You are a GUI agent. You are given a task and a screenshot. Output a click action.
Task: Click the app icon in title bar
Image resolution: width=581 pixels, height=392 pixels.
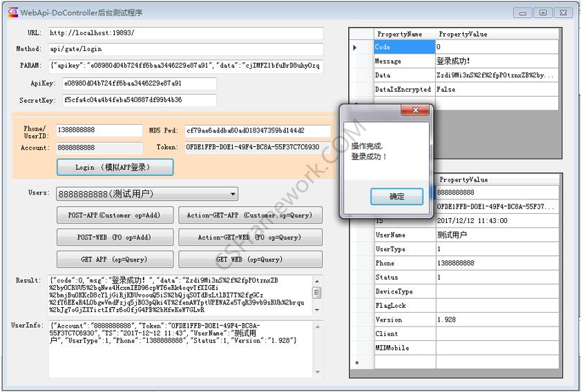[12, 12]
